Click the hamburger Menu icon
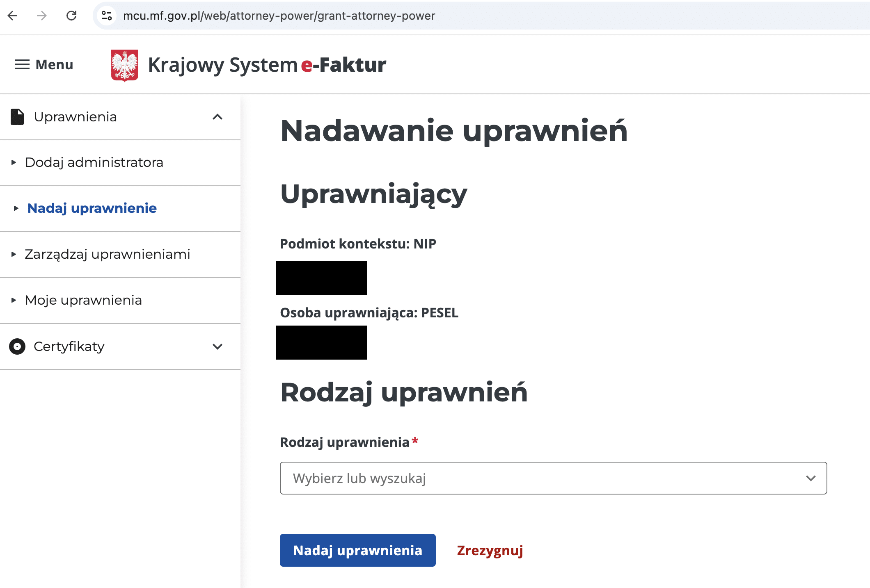This screenshot has height=588, width=870. pyautogui.click(x=22, y=65)
